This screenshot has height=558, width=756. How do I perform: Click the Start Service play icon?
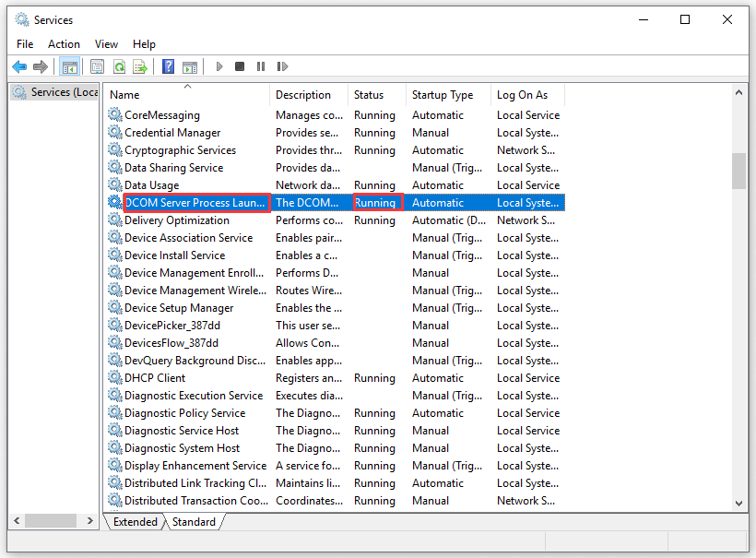pyautogui.click(x=219, y=66)
